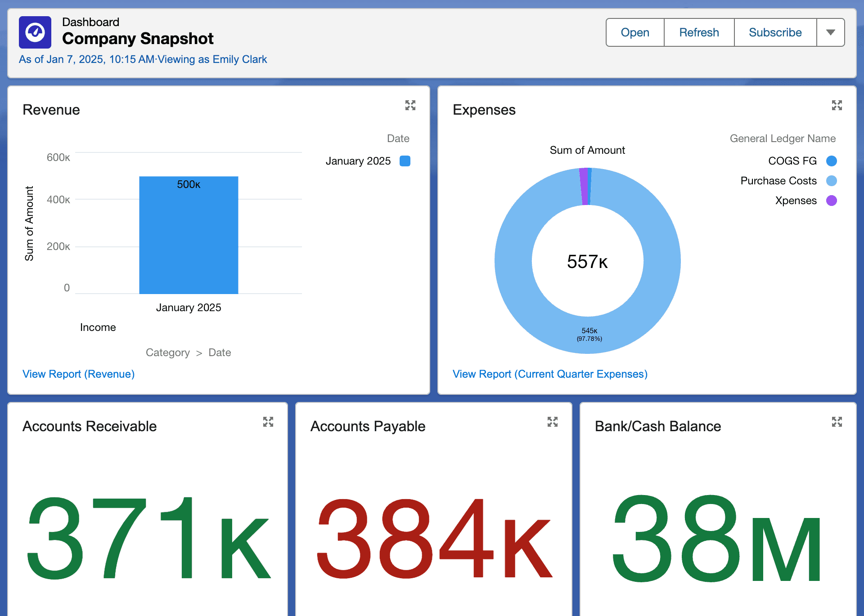Click the Company Snapshot dashboard title
This screenshot has width=864, height=616.
pos(138,39)
